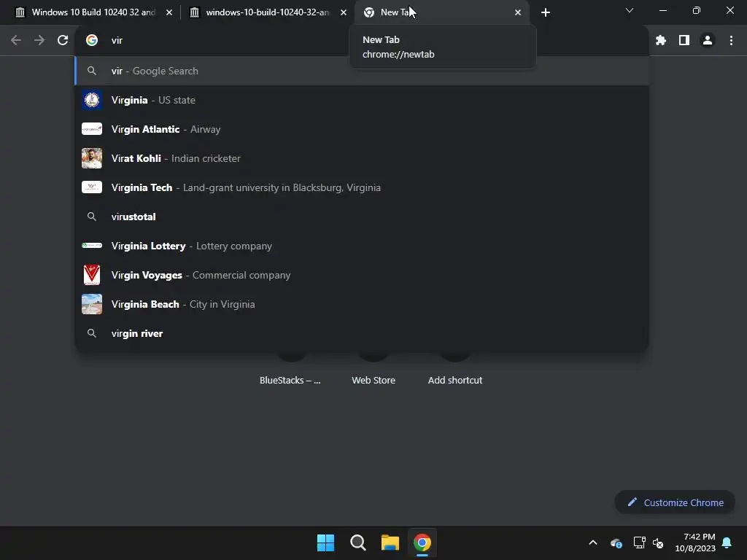Close the windows-10-build-10240 tab
The width and height of the screenshot is (747, 560).
344,12
